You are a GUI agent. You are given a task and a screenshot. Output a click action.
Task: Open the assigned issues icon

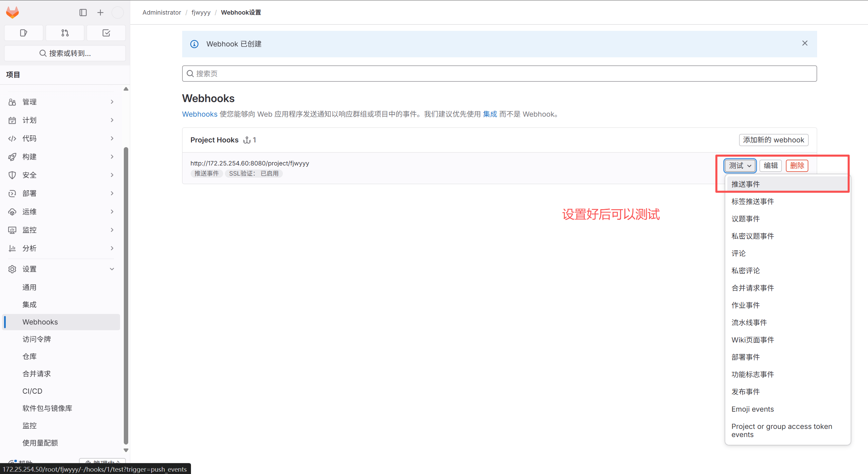(x=23, y=33)
